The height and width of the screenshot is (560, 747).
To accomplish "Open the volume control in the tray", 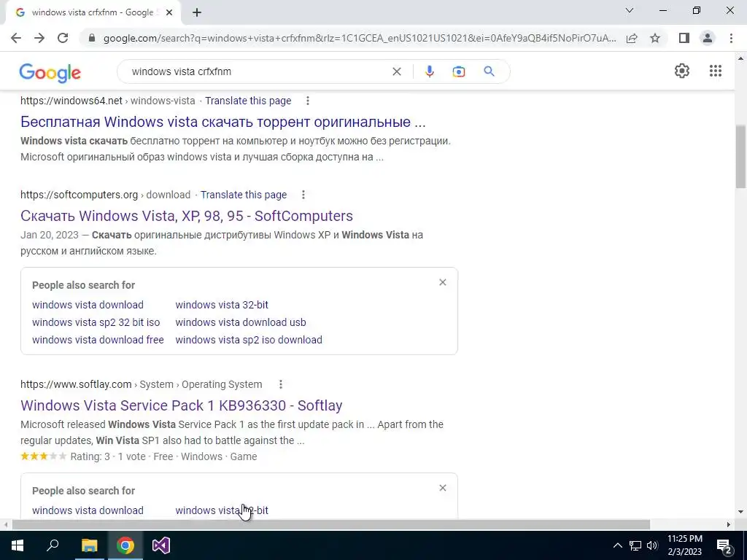I will tap(652, 545).
